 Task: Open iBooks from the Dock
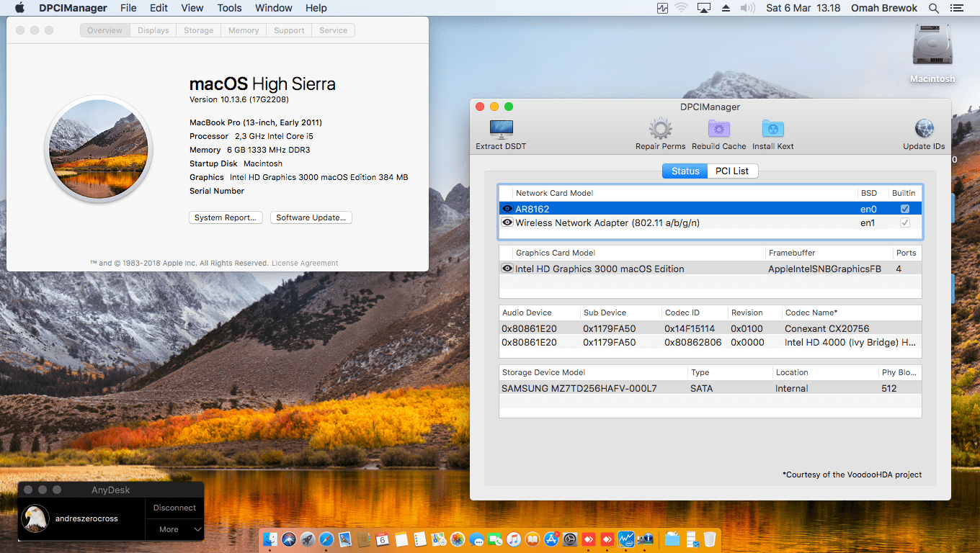(x=532, y=539)
